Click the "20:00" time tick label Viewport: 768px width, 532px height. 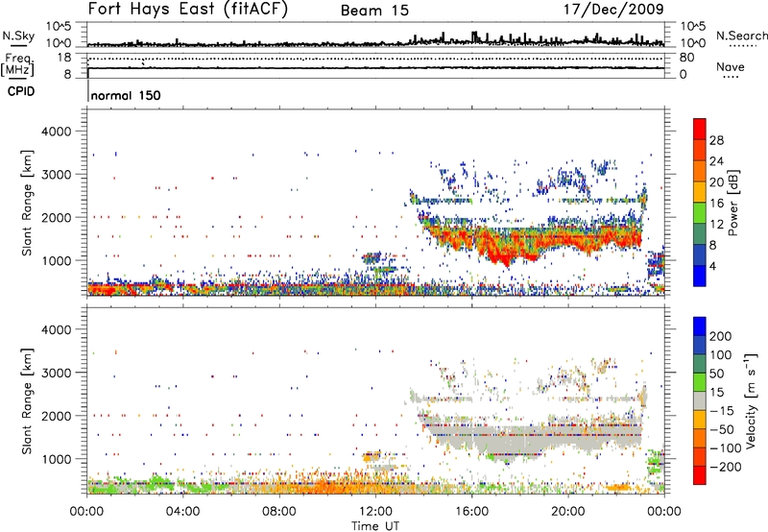pos(567,512)
